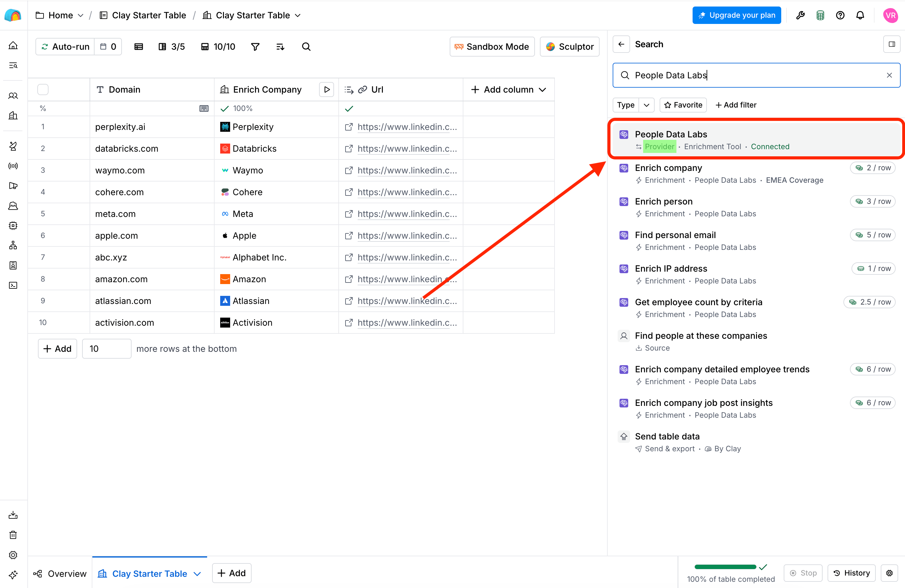Toggle Auto-run setting

click(x=65, y=46)
